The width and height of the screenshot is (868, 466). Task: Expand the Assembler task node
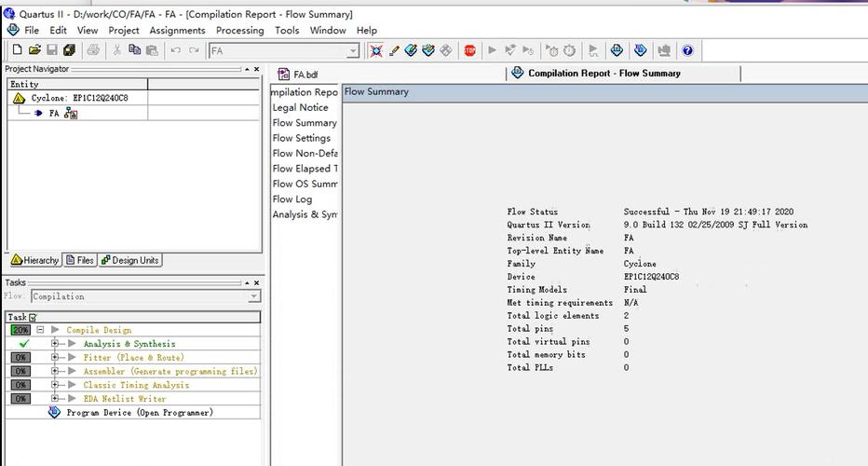tap(54, 371)
